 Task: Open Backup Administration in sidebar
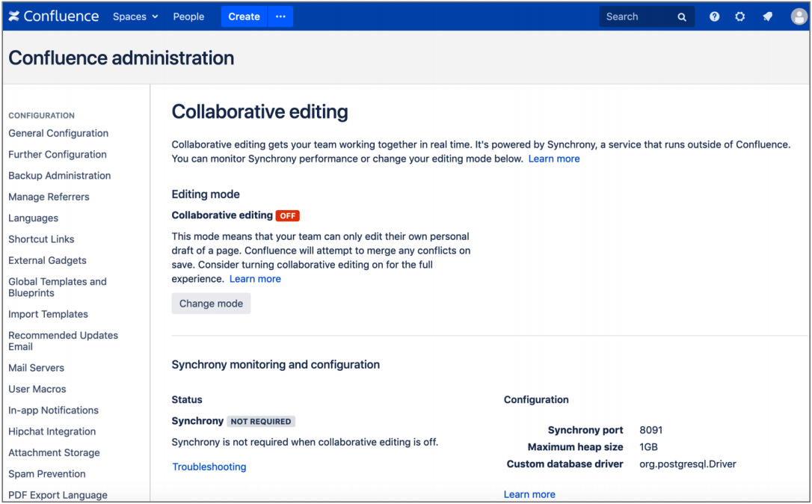60,176
